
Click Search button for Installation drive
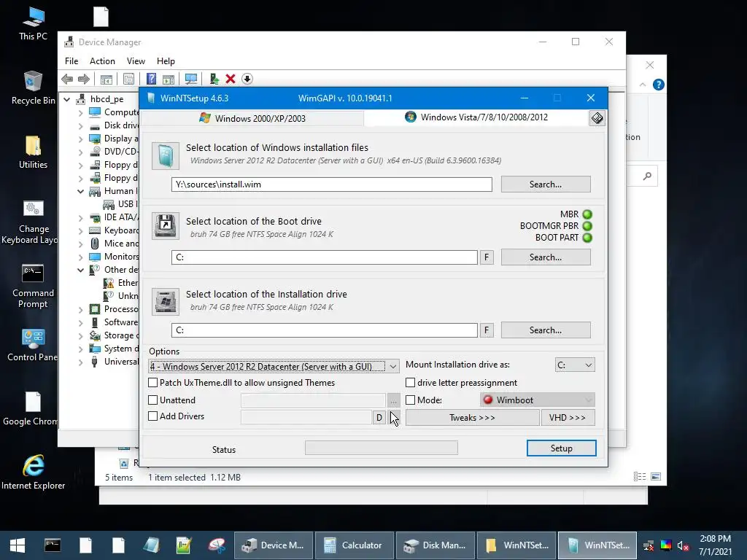coord(546,330)
